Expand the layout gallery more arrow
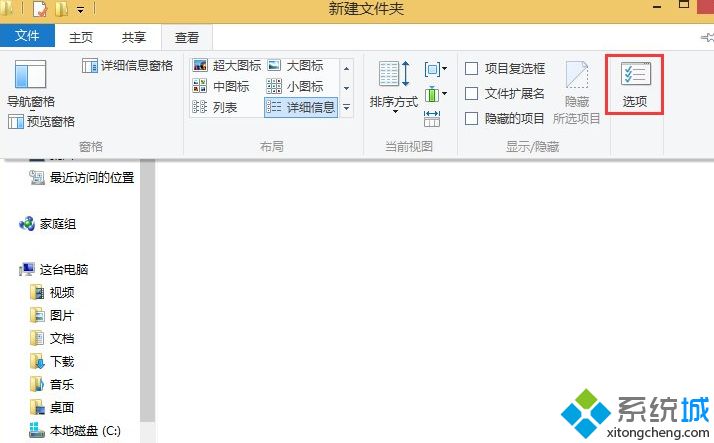 [x=347, y=107]
